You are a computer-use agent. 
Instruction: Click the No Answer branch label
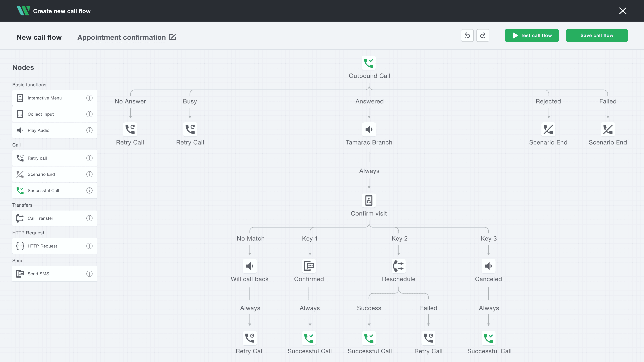click(130, 102)
